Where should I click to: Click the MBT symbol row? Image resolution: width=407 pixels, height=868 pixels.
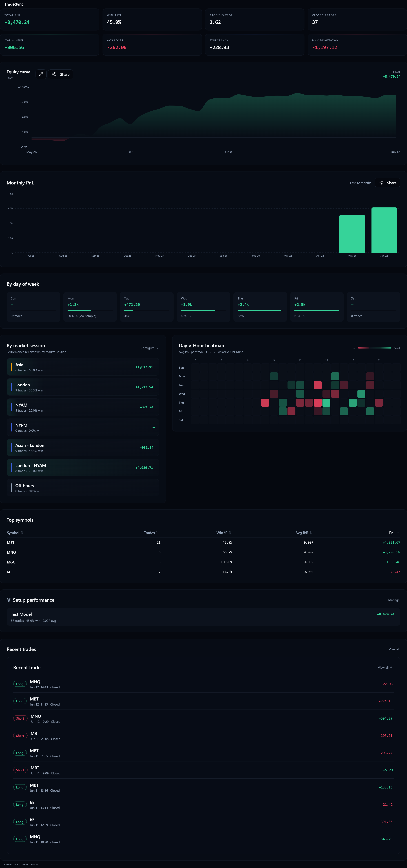(203, 543)
